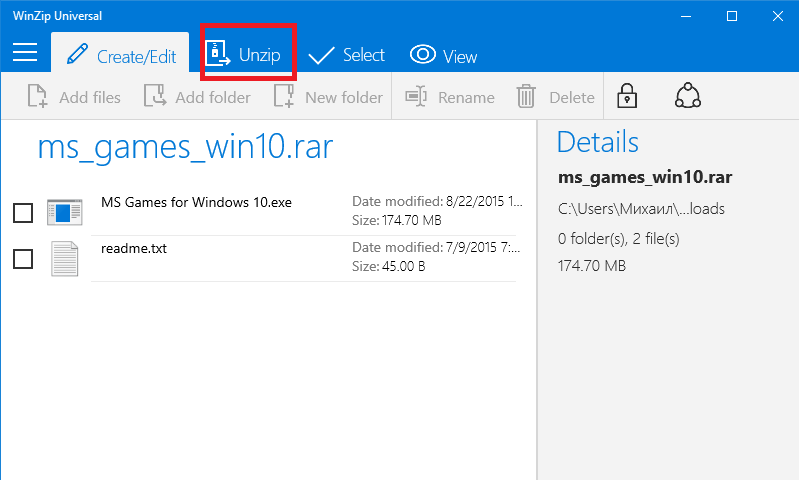
Task: Click the 'Size: 45.00 B' text
Action: (x=389, y=266)
